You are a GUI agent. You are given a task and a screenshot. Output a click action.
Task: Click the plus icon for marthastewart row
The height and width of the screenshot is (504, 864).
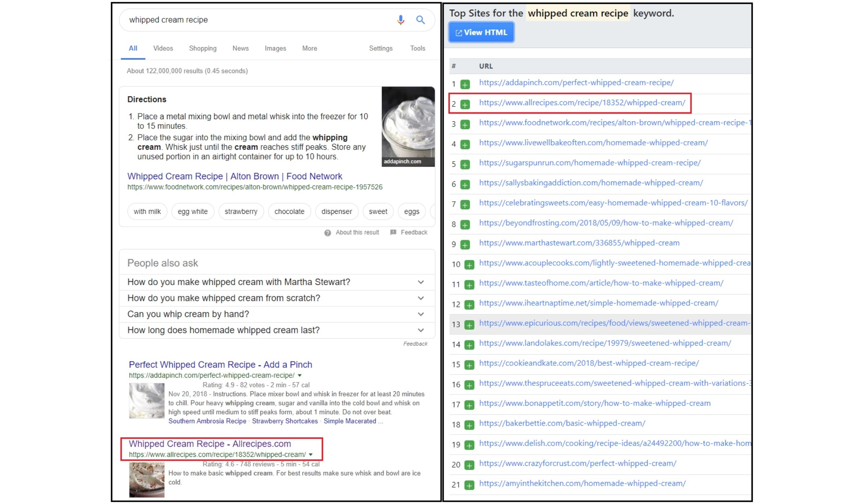coord(465,245)
